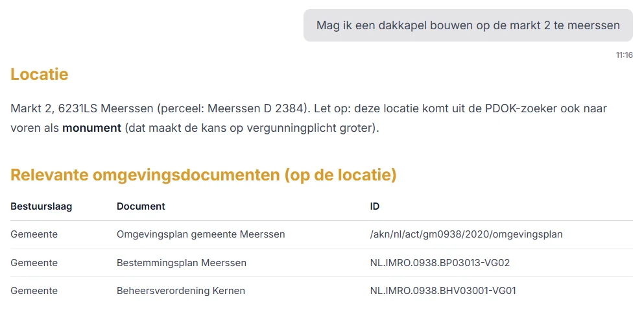Click the Bestuurslaag column header
The width and height of the screenshot is (644, 320).
41,206
